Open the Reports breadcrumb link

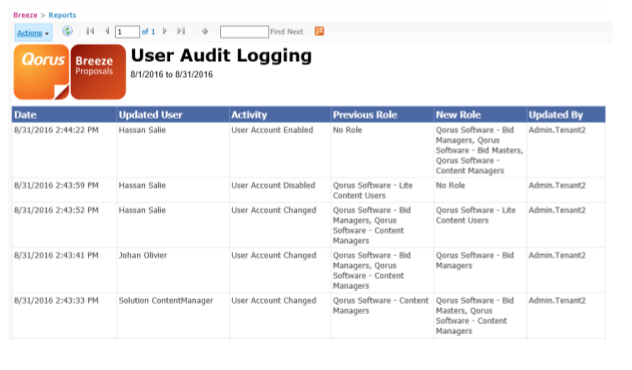[62, 15]
